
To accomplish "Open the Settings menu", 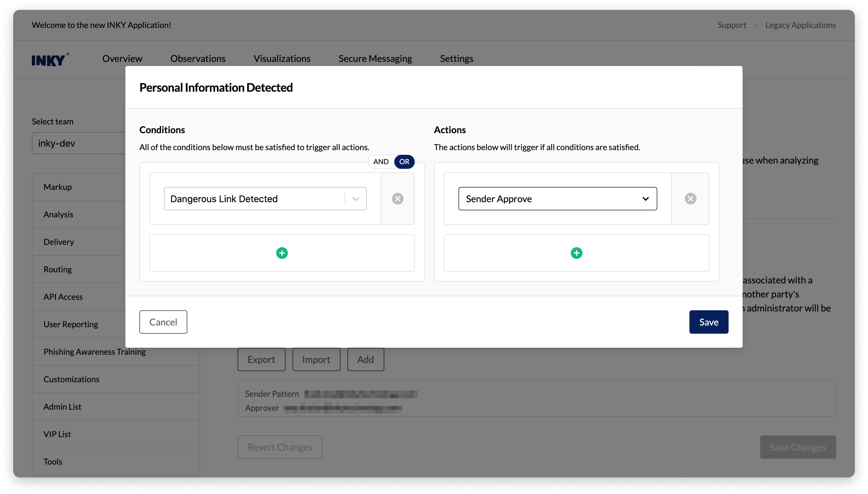I will (456, 58).
